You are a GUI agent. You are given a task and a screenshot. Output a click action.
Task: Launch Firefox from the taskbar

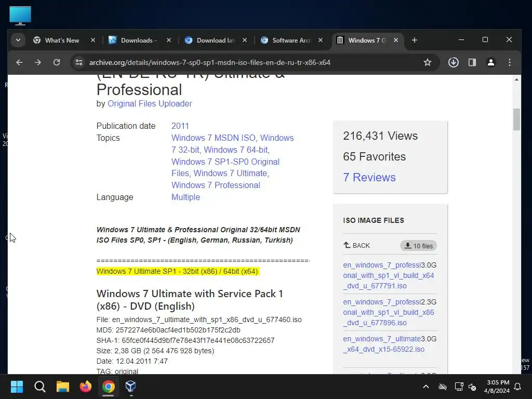pyautogui.click(x=86, y=387)
